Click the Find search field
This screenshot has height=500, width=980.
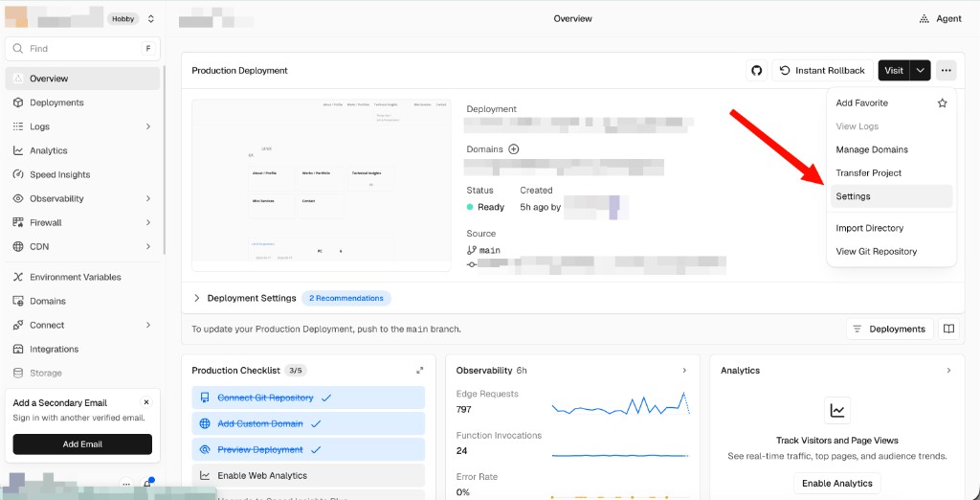[82, 49]
